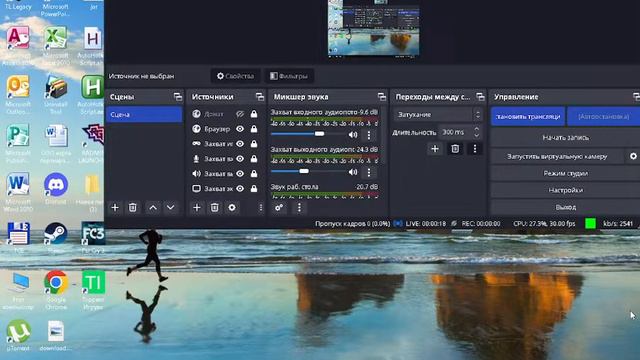Show the hidden Донат source

240,114
